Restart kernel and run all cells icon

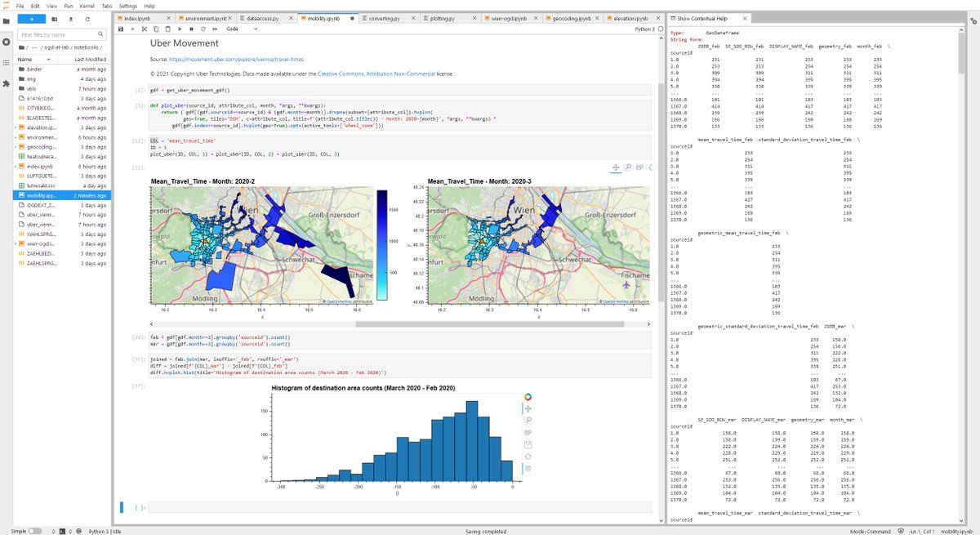pos(215,29)
